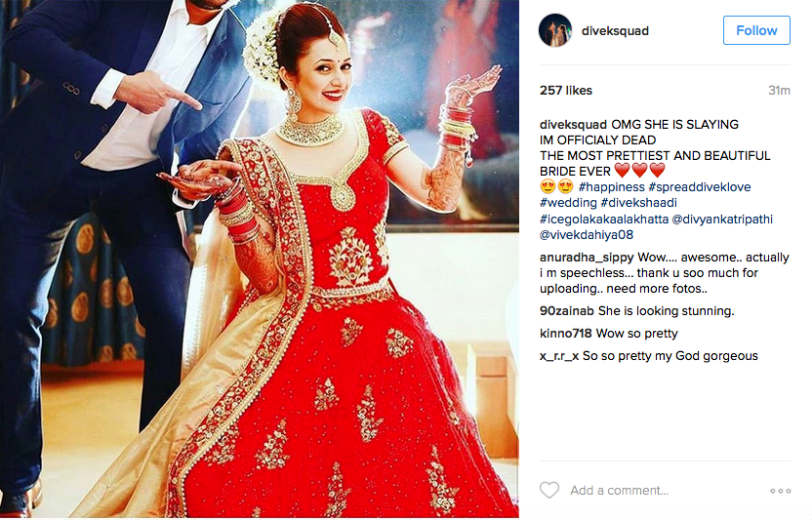Open commenter 90zainab's profile
This screenshot has width=812, height=520.
(567, 311)
